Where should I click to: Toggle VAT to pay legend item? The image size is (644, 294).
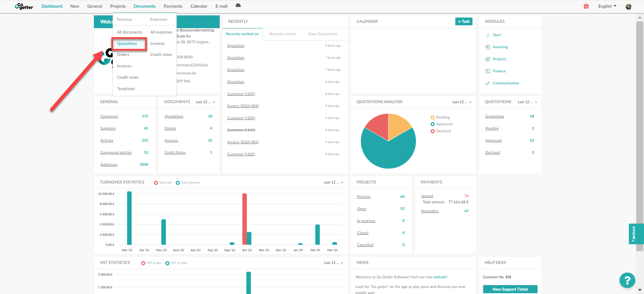pos(151,263)
